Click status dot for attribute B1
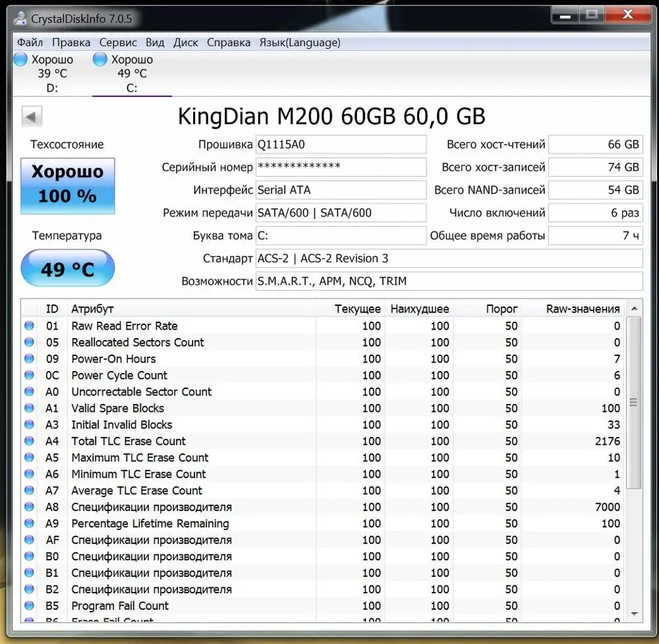This screenshot has height=644, width=659. click(29, 572)
